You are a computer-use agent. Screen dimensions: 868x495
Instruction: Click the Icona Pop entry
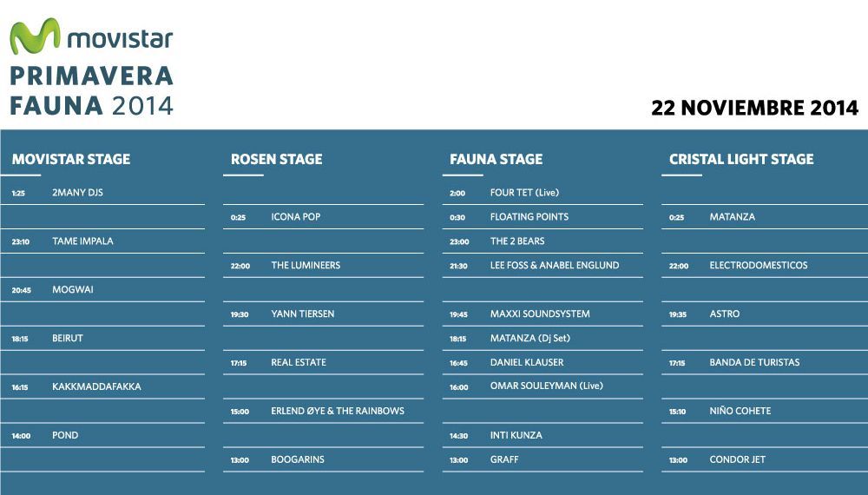pyautogui.click(x=295, y=217)
